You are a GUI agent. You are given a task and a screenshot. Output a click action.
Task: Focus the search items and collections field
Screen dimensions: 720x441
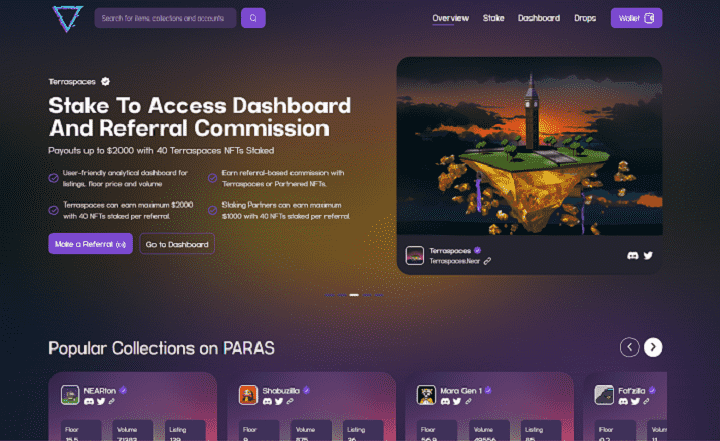(165, 18)
